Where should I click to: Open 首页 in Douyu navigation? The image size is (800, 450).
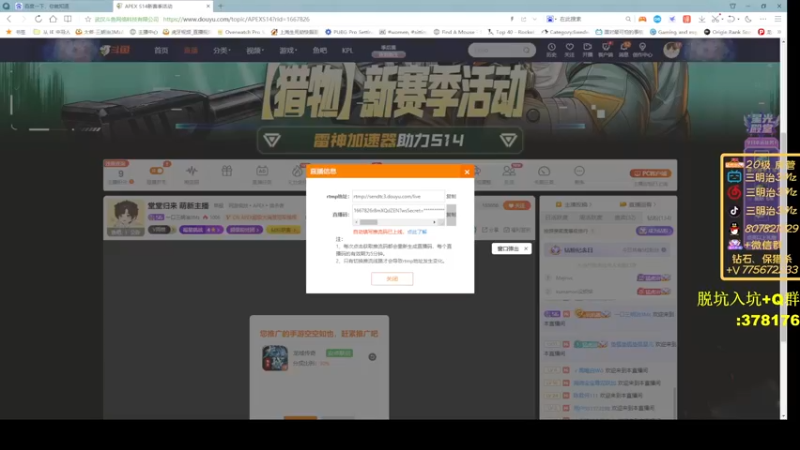click(161, 51)
